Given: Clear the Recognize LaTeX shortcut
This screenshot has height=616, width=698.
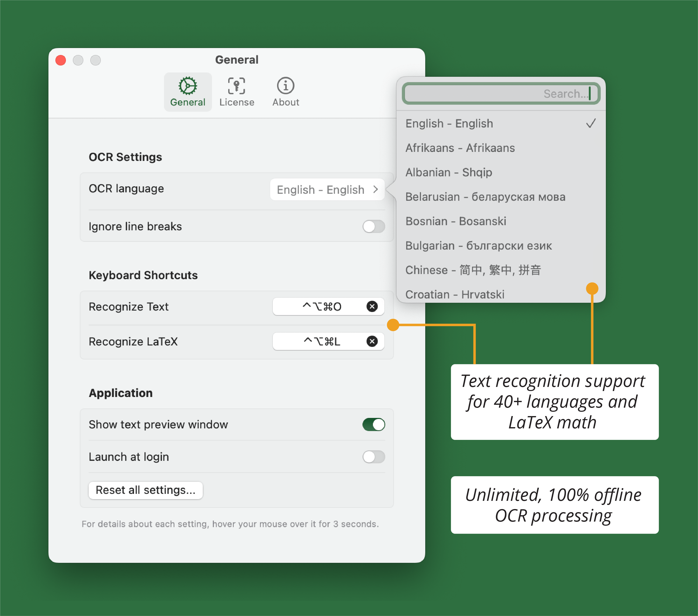Looking at the screenshot, I should [x=372, y=341].
